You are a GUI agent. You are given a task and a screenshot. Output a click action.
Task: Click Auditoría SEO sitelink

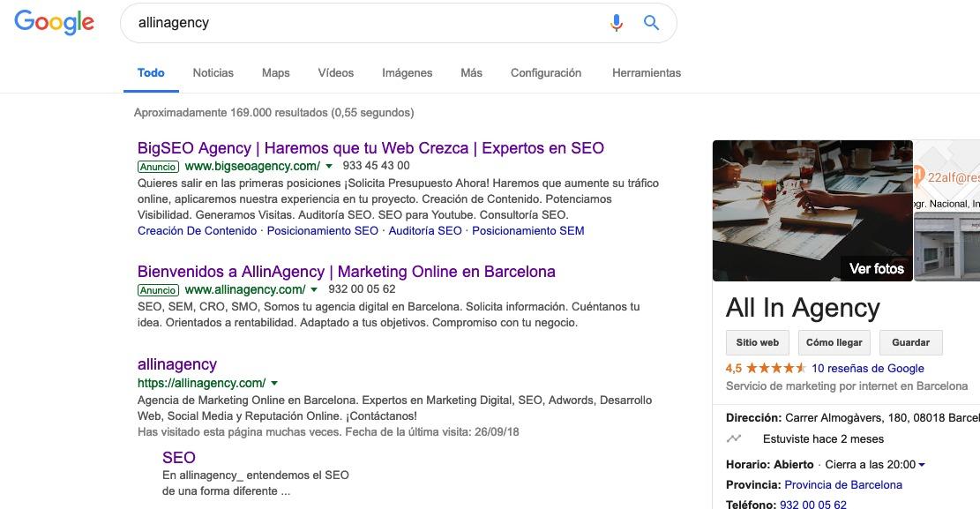(425, 231)
